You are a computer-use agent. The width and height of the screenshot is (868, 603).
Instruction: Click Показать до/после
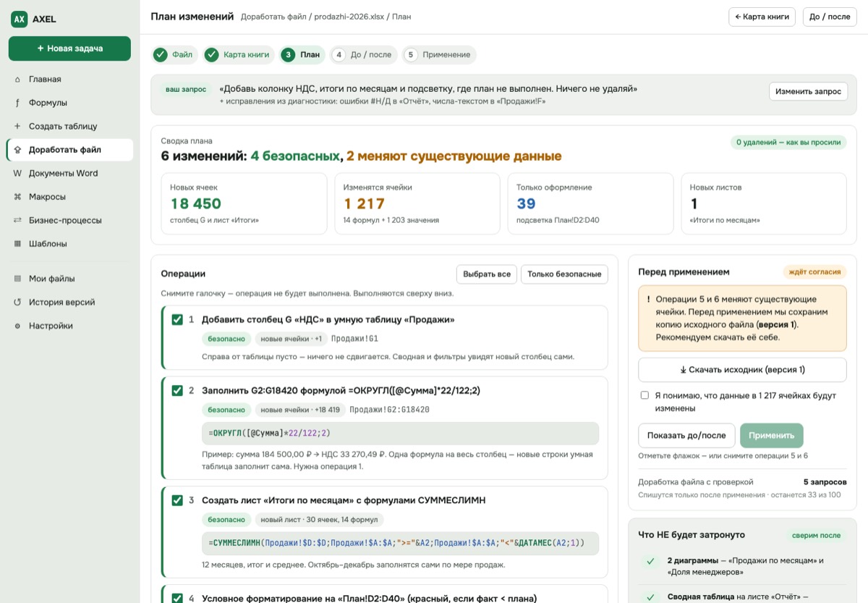point(686,436)
